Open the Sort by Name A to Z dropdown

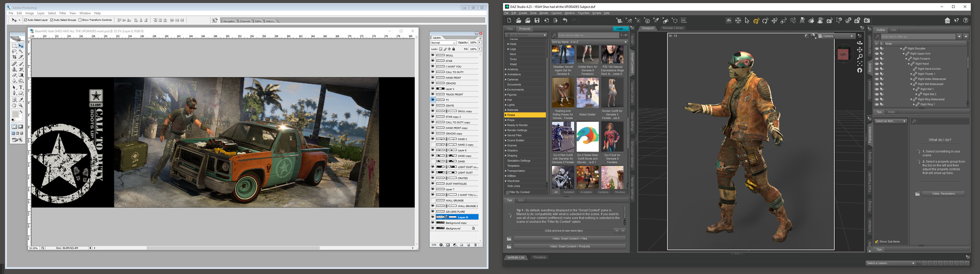pyautogui.click(x=589, y=42)
